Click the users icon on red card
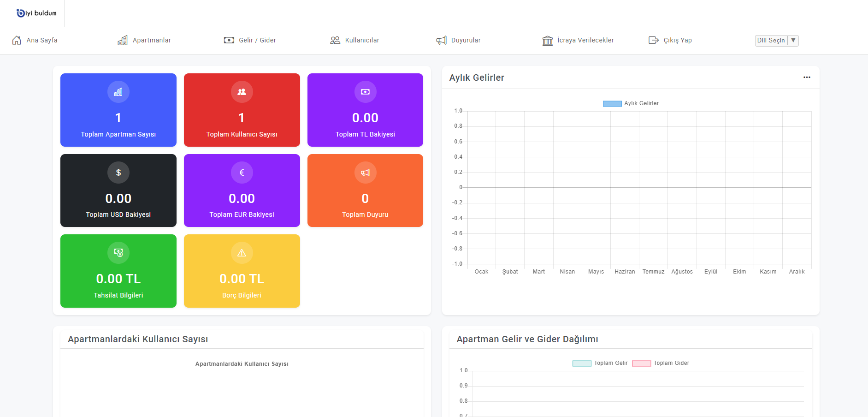The height and width of the screenshot is (417, 868). (x=242, y=92)
